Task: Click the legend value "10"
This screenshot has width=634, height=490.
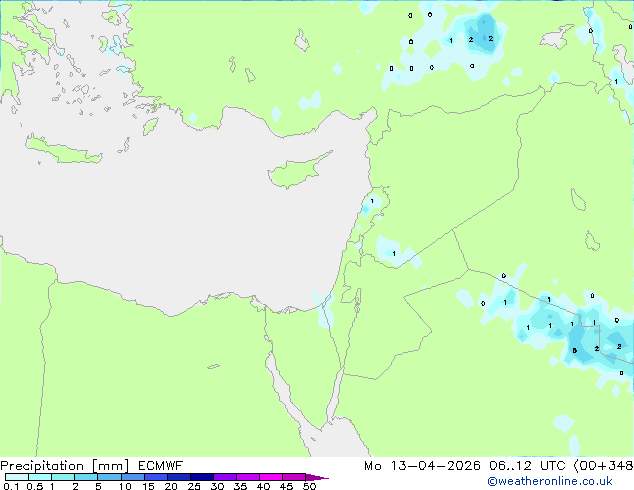Action: [x=125, y=486]
